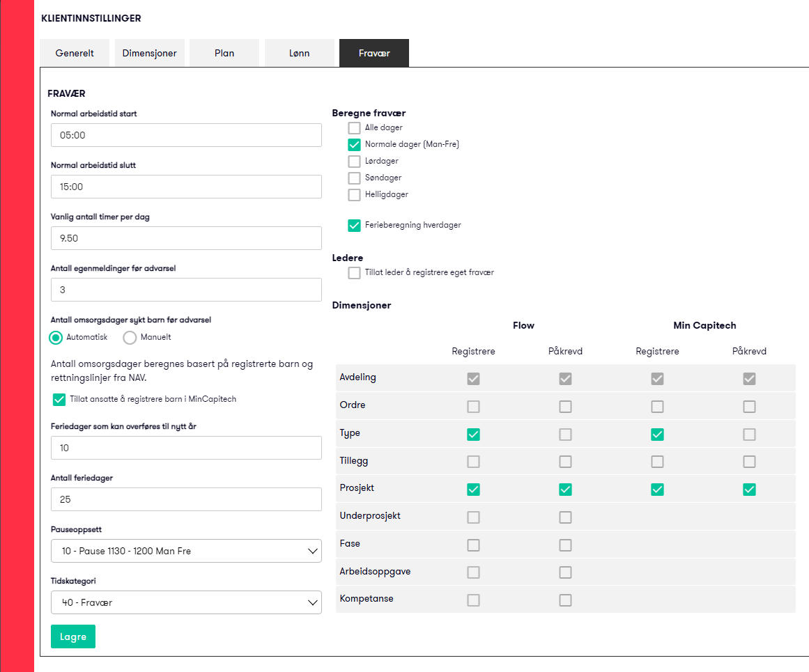Open the Tidskategori dropdown
Image resolution: width=809 pixels, height=672 pixels.
tap(186, 602)
